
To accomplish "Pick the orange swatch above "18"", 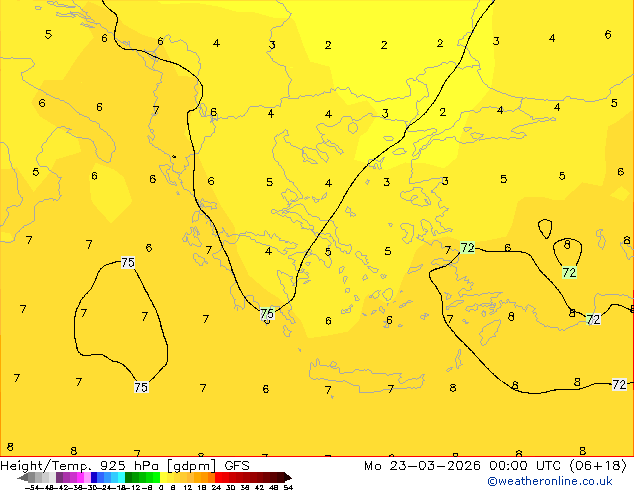I will (x=205, y=477).
